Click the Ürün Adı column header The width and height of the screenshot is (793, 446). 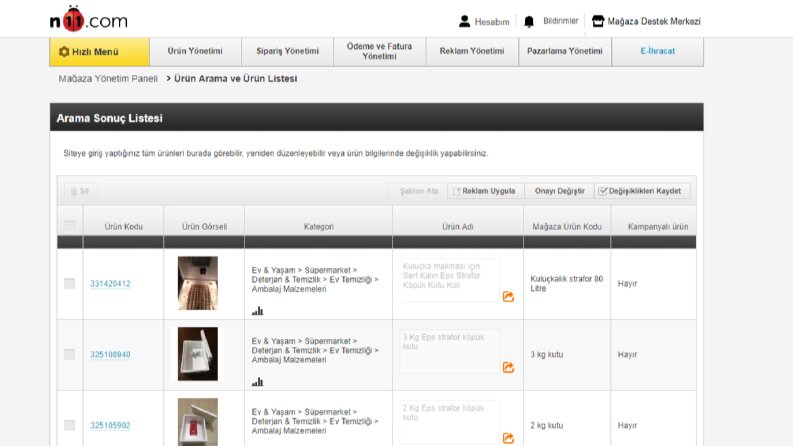[x=458, y=227]
